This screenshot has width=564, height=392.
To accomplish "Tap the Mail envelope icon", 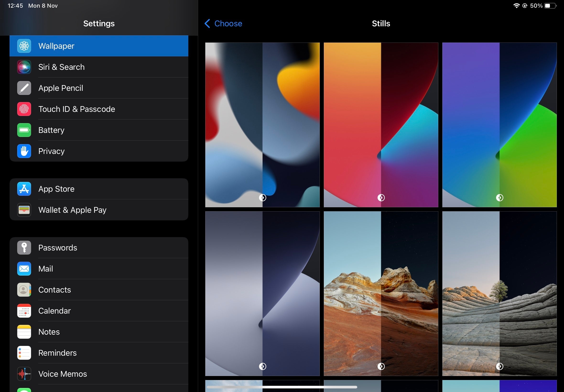I will click(24, 268).
